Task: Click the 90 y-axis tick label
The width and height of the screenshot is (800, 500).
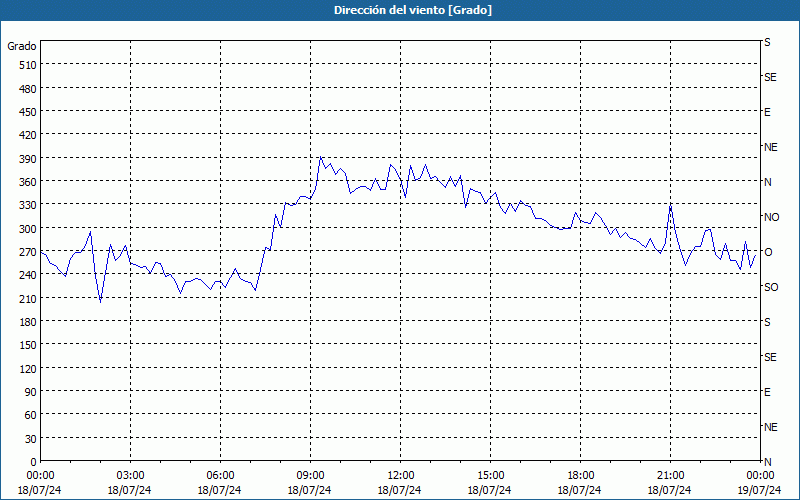Action: (x=31, y=392)
